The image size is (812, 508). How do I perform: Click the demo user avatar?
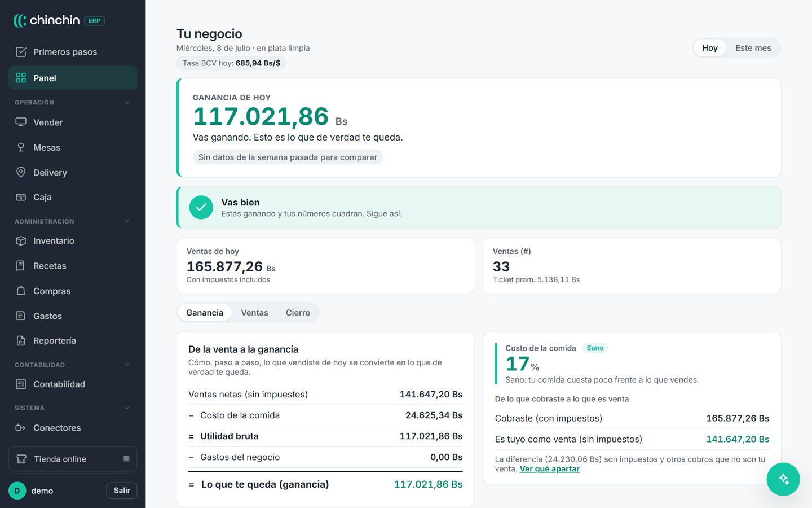point(17,491)
